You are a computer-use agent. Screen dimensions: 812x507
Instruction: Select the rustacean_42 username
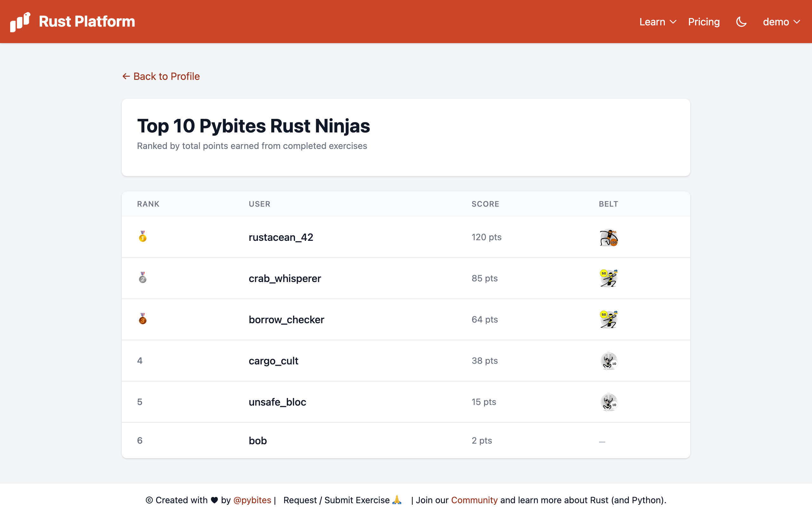[281, 237]
